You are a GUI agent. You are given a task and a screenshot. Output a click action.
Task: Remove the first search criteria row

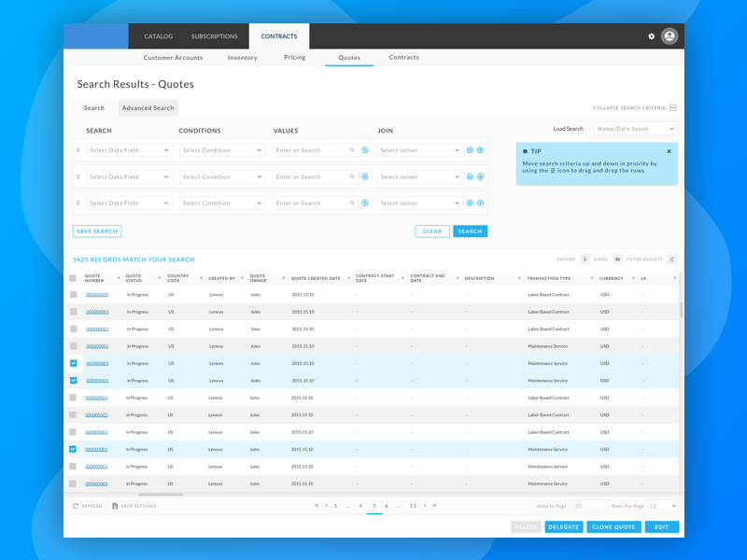pyautogui.click(x=470, y=150)
